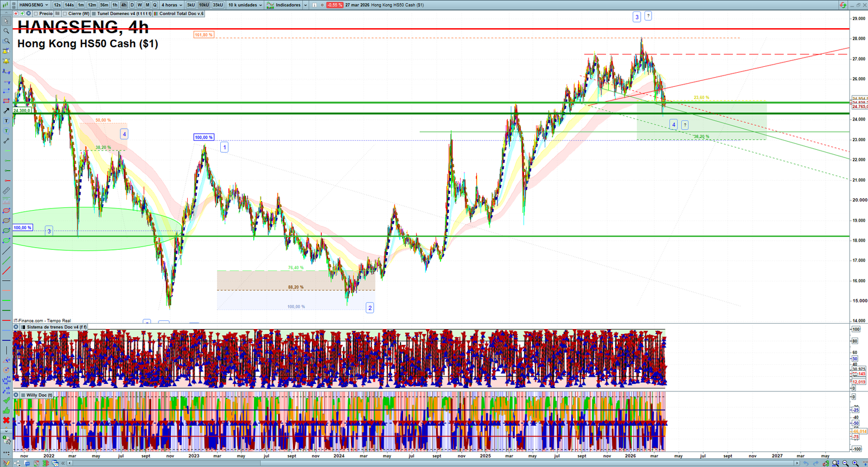This screenshot has height=467, width=868.
Task: Click the wave label 2 box near the 2024 low
Action: click(370, 308)
